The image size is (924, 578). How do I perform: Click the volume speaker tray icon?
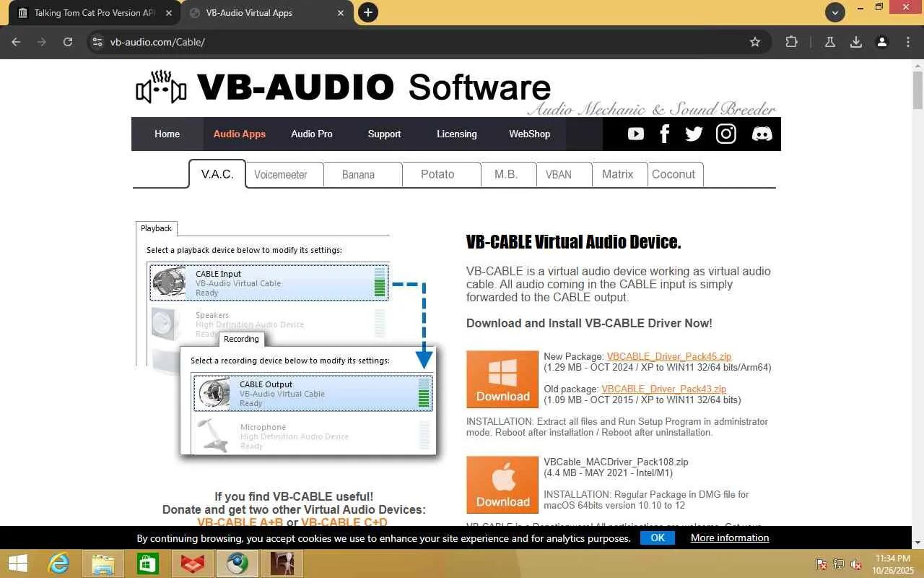(x=856, y=564)
